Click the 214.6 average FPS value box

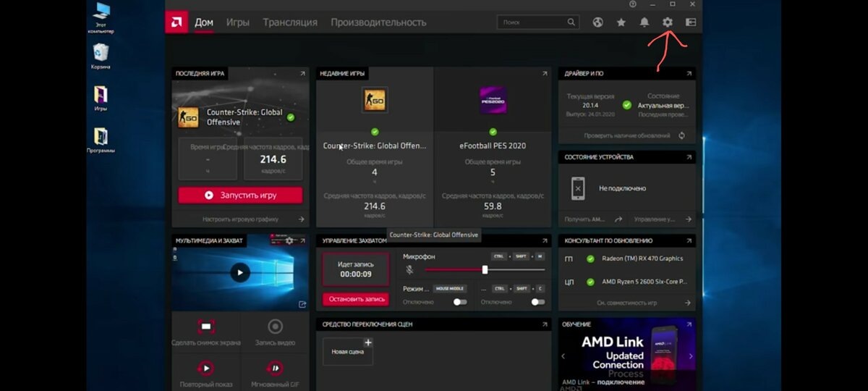tap(273, 159)
